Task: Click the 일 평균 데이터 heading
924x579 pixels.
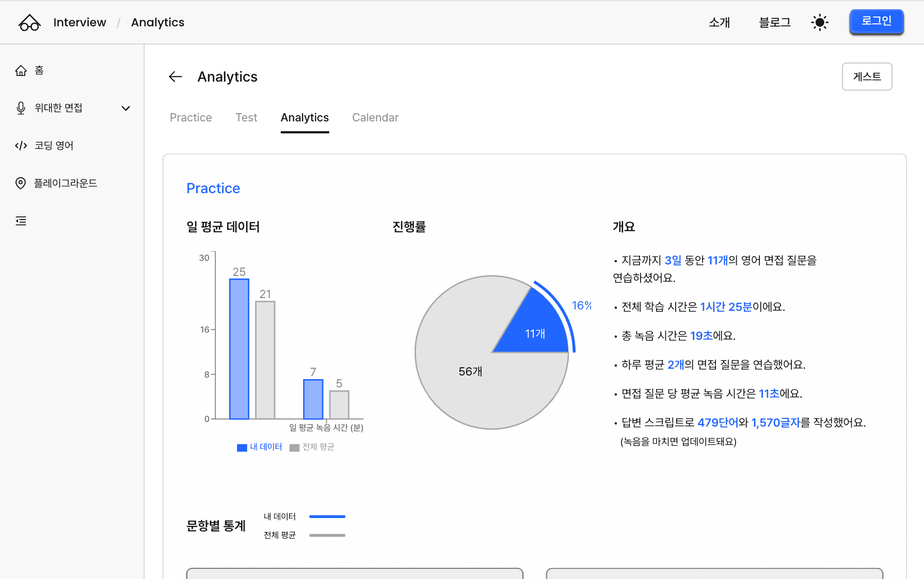Action: click(x=223, y=227)
